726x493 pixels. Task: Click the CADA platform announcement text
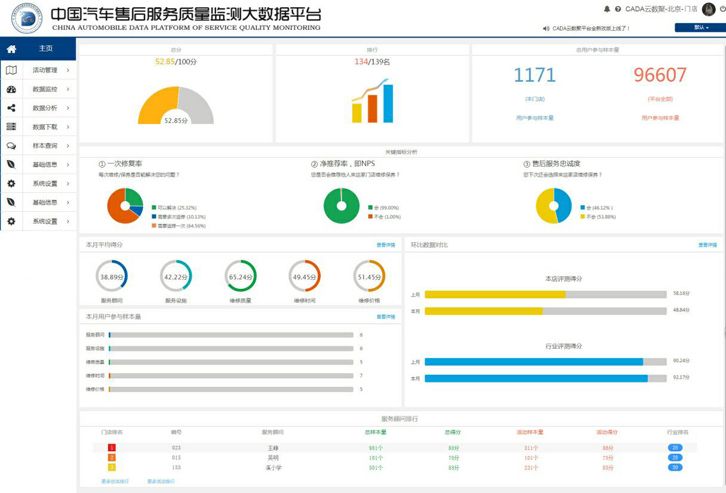tap(591, 28)
